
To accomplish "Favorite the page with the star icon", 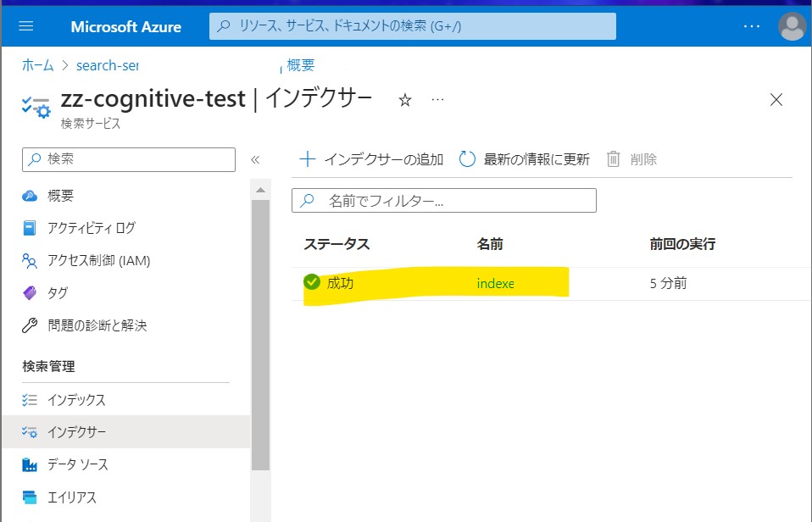I will click(x=405, y=100).
